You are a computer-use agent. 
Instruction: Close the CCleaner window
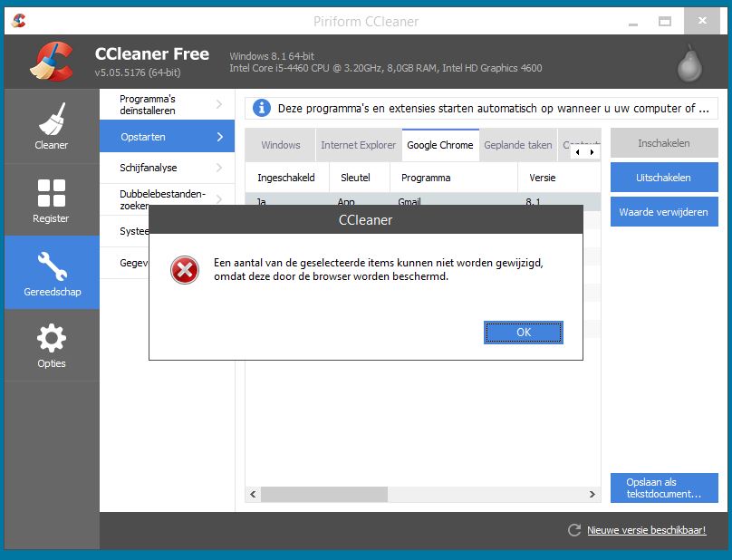[x=702, y=21]
